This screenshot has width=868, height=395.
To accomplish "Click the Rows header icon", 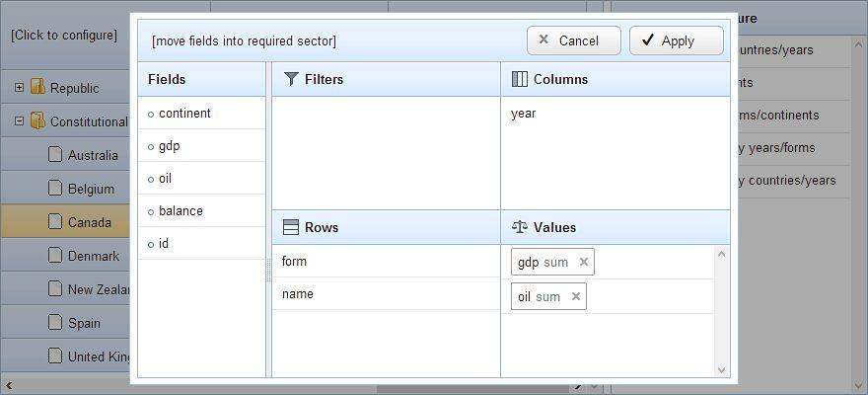I will 291,227.
